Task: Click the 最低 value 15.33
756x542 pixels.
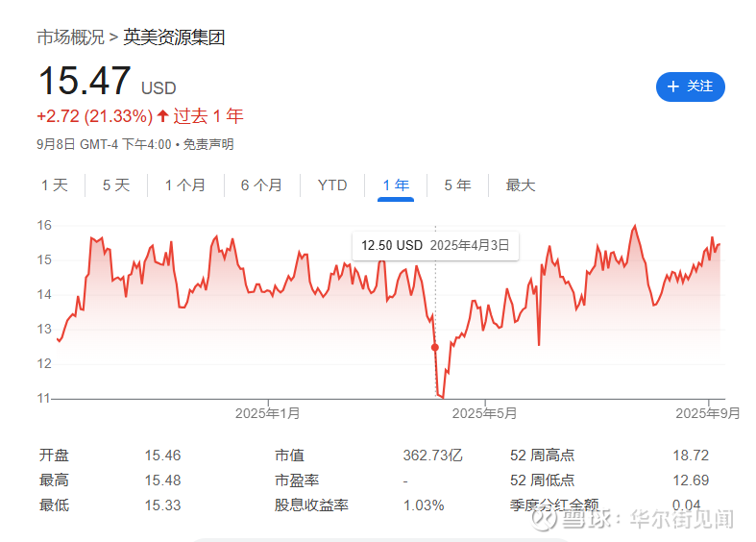Action: coord(162,505)
